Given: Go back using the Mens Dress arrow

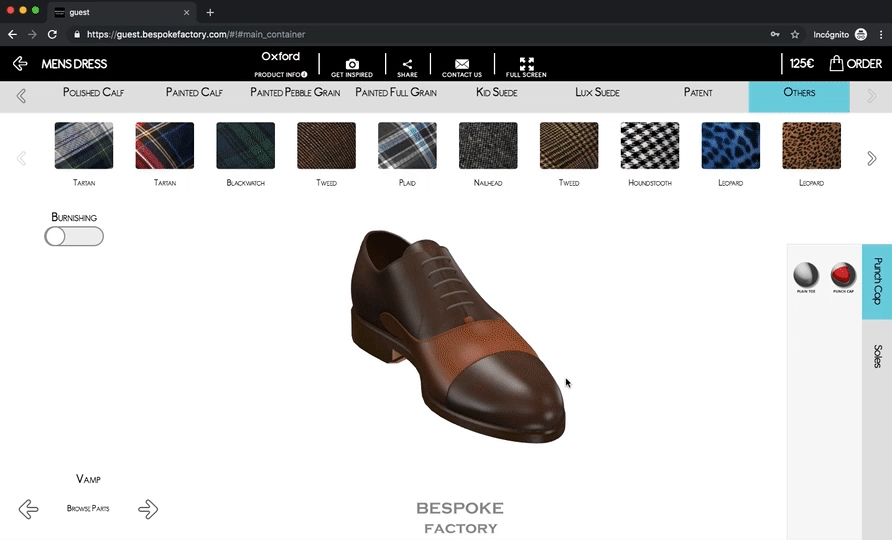Looking at the screenshot, I should coord(20,64).
